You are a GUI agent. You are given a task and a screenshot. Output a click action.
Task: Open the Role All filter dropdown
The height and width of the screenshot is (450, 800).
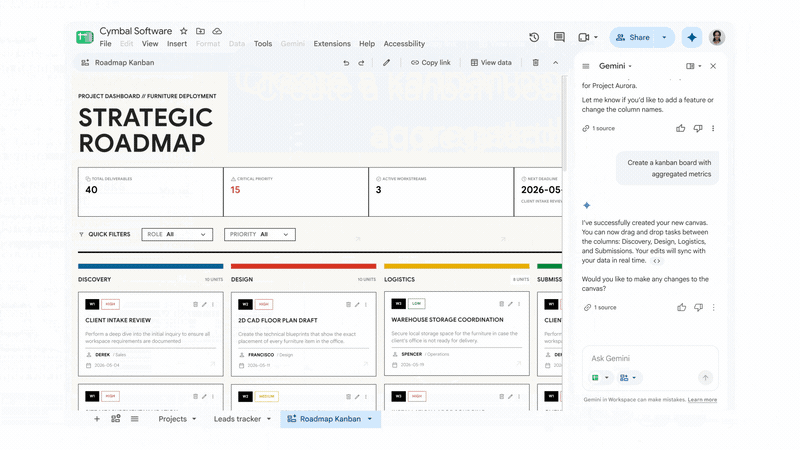(x=177, y=234)
